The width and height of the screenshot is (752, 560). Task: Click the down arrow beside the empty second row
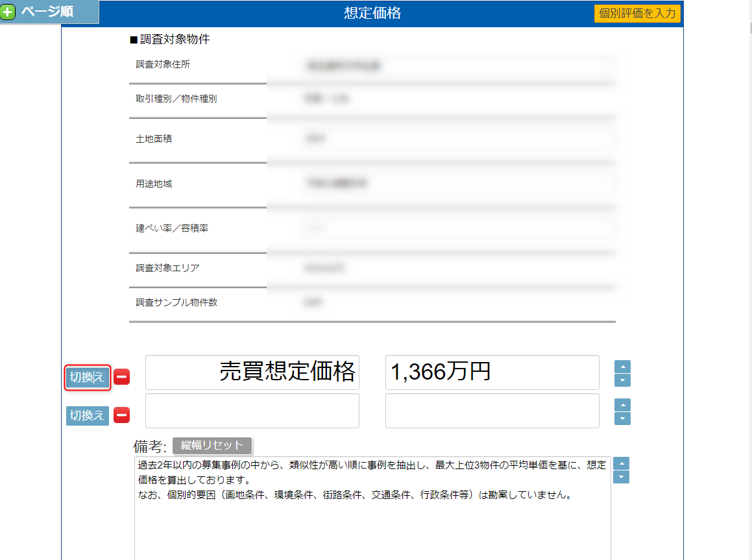point(622,419)
